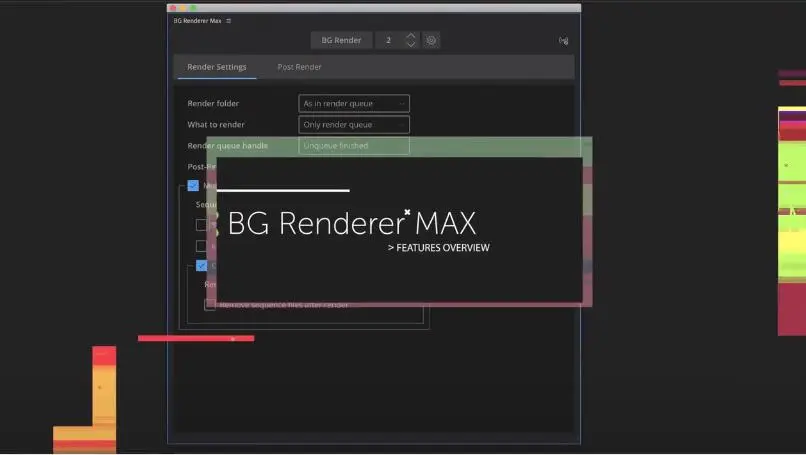Decrease thread count with the down arrow

(x=410, y=45)
